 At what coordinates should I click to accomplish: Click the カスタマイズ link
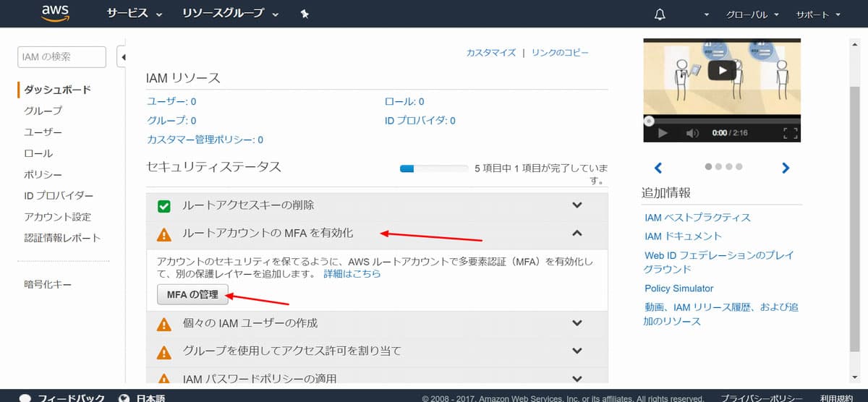tap(491, 53)
